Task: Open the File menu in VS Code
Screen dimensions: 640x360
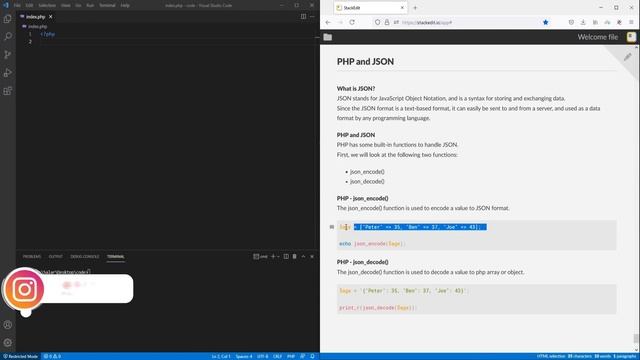Action: (x=17, y=5)
